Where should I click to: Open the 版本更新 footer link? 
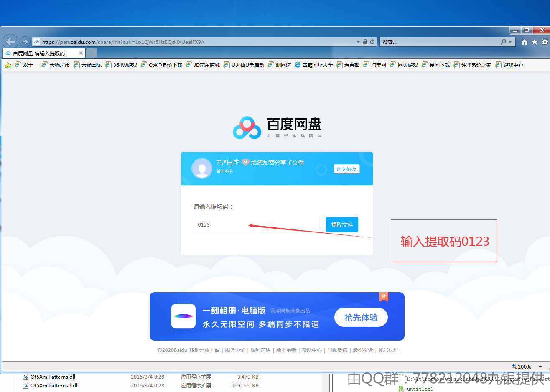pos(286,350)
